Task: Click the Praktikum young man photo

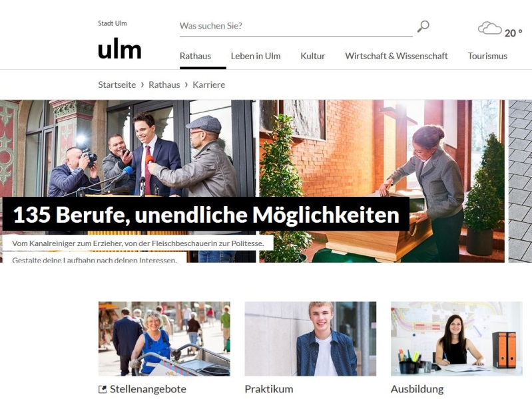Action: (x=310, y=338)
